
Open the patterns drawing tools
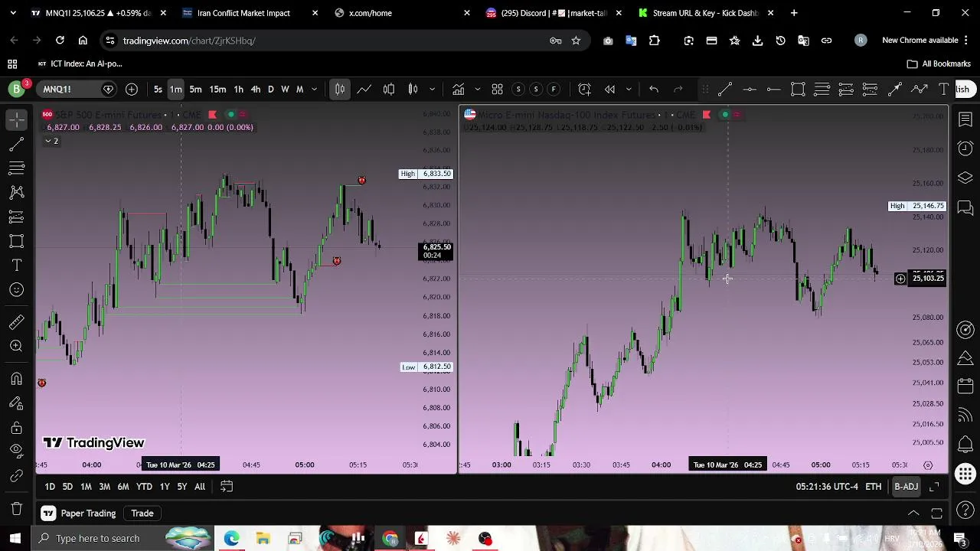[17, 192]
